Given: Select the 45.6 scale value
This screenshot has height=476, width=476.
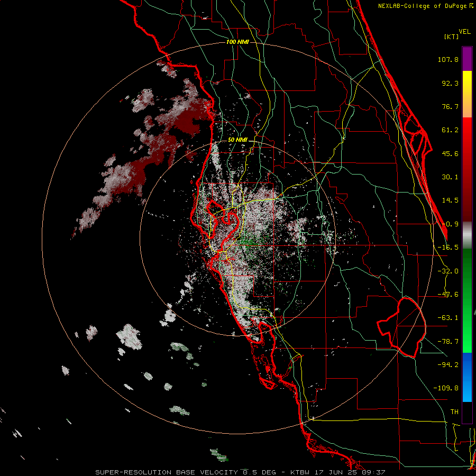Looking at the screenshot, I should [x=450, y=153].
